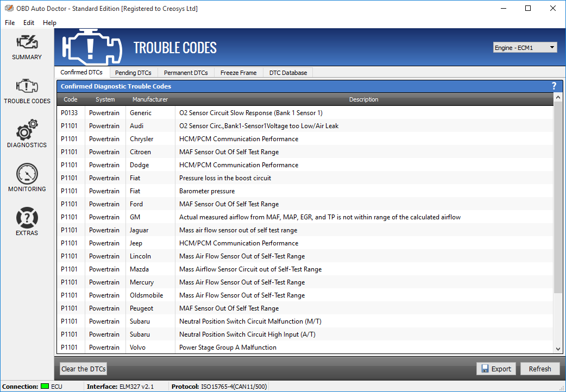Open the Monitoring gauge section
Viewport: 566px width, 392px height.
27,178
